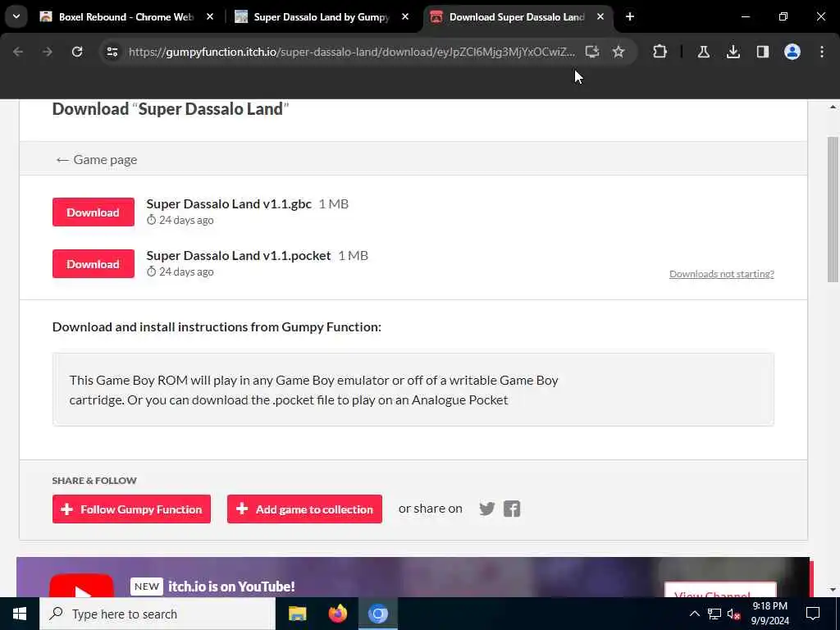Open a new browser tab
This screenshot has height=630, width=840.
(x=630, y=16)
